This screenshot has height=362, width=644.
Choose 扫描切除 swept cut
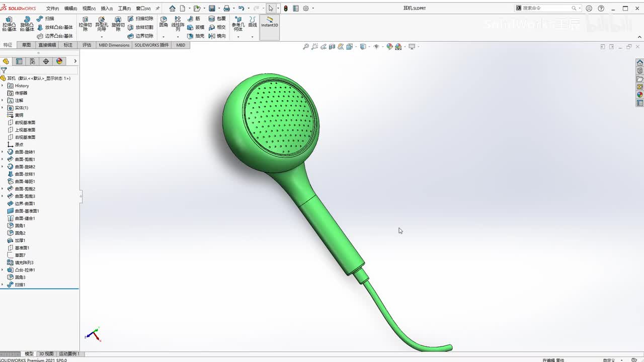140,19
